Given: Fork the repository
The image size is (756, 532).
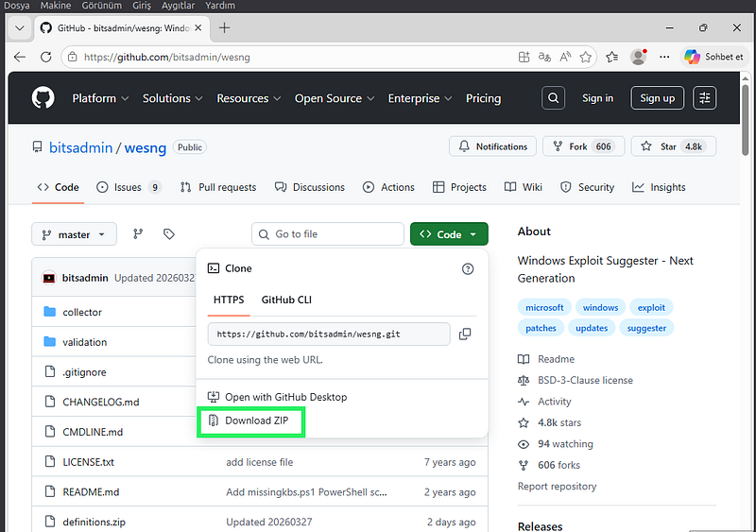Looking at the screenshot, I should coord(583,146).
